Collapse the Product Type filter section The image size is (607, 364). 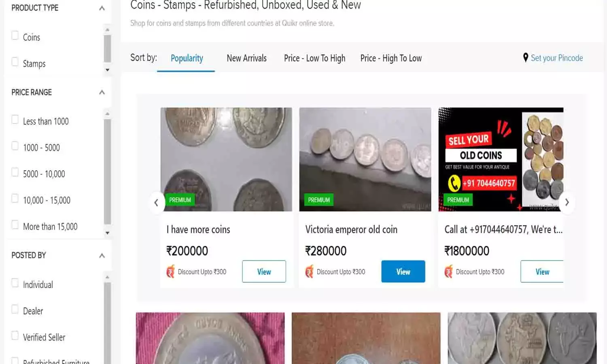click(102, 8)
